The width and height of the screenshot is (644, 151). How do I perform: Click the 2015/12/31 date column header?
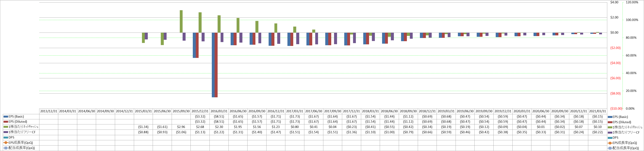pos(200,111)
